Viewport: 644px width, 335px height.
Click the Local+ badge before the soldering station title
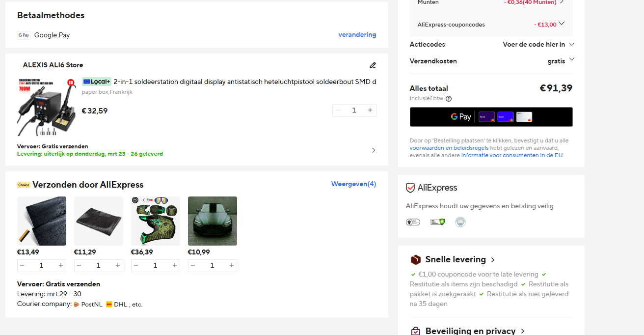click(x=97, y=82)
